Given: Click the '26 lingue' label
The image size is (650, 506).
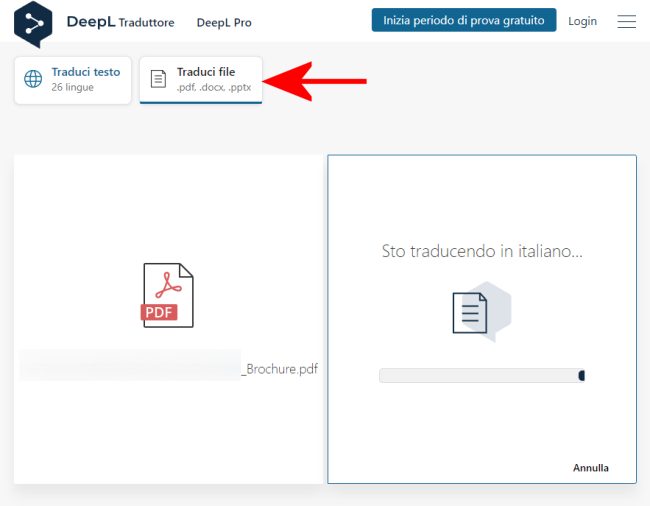Looking at the screenshot, I should (73, 87).
